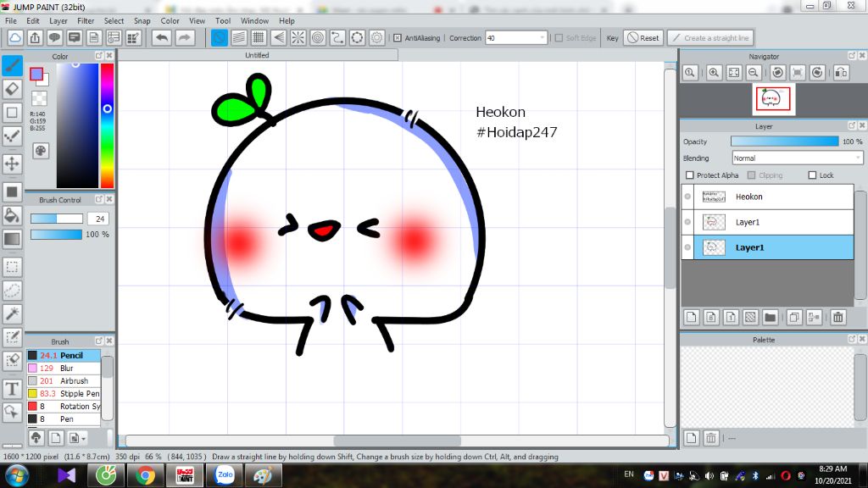Viewport: 868px width, 488px height.
Task: Click the Key label in toolbar
Action: (612, 37)
